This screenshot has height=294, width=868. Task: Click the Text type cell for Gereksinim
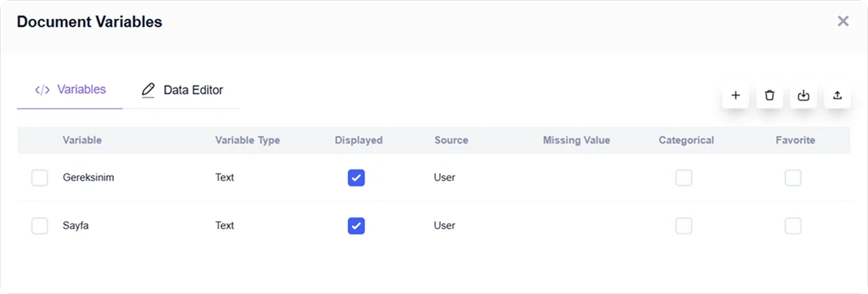[x=224, y=177]
